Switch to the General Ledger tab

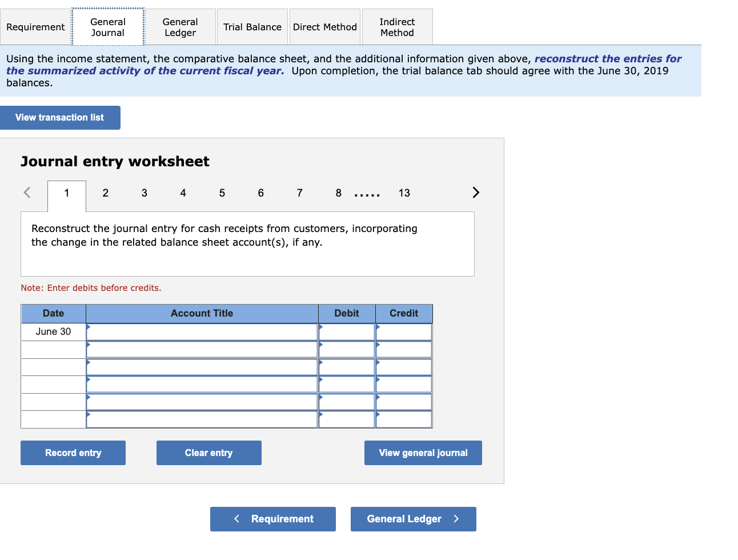pyautogui.click(x=181, y=27)
